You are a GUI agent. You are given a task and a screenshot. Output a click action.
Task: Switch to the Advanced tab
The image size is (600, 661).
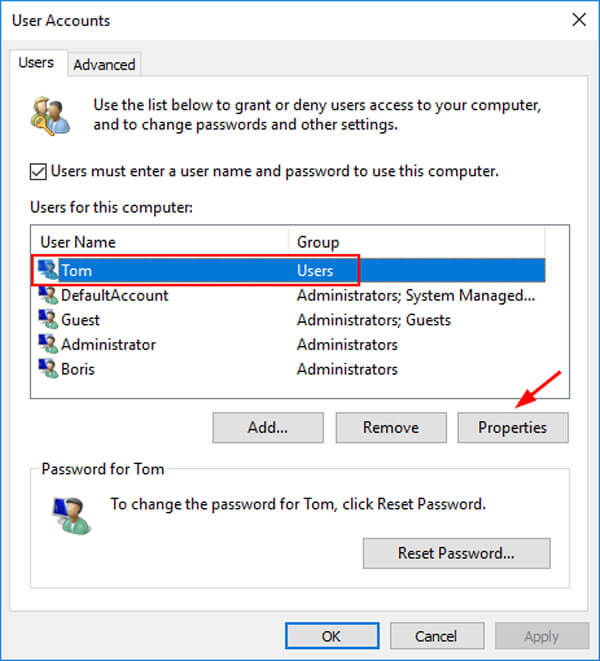[104, 64]
